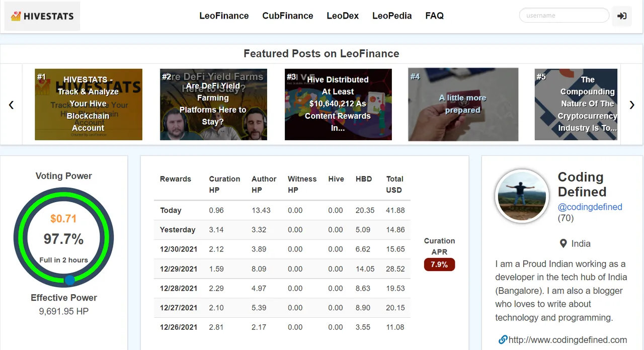Select the 'Yesterday' rewards row label
This screenshot has width=644, height=350.
point(178,230)
